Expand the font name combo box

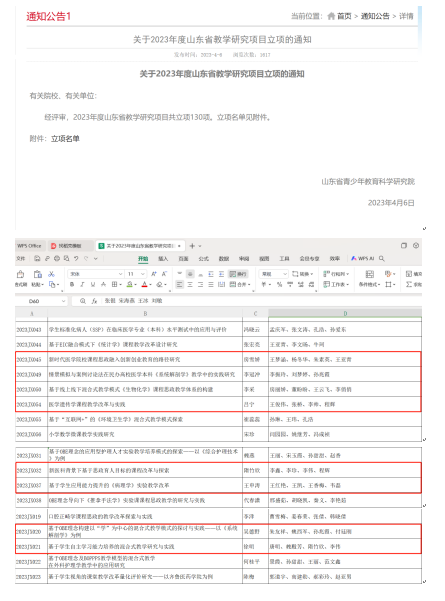tap(96, 274)
